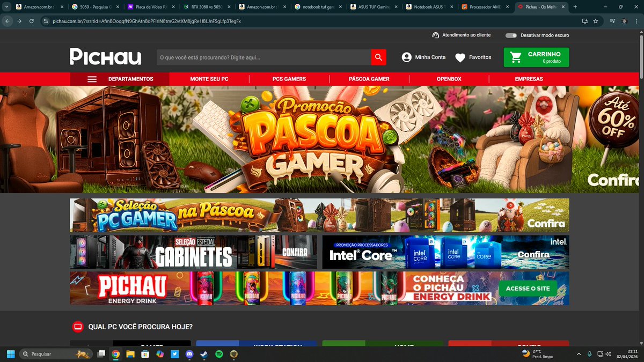Open File Explorer from the taskbar
This screenshot has width=644, height=362.
(130, 354)
